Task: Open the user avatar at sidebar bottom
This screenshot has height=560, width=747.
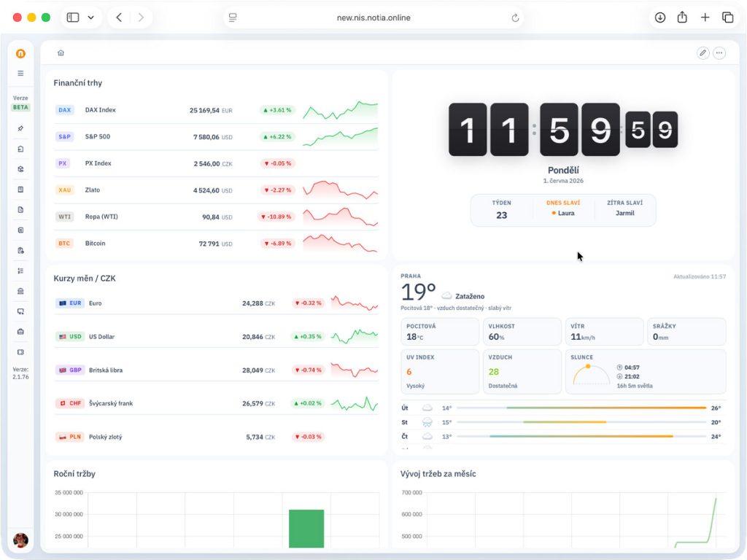Action: coord(20,540)
